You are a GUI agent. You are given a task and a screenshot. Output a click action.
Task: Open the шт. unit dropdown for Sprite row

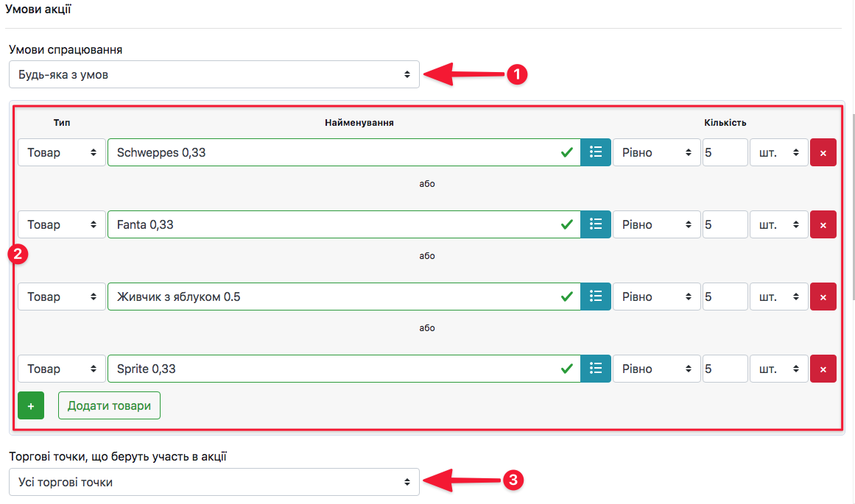click(x=778, y=369)
